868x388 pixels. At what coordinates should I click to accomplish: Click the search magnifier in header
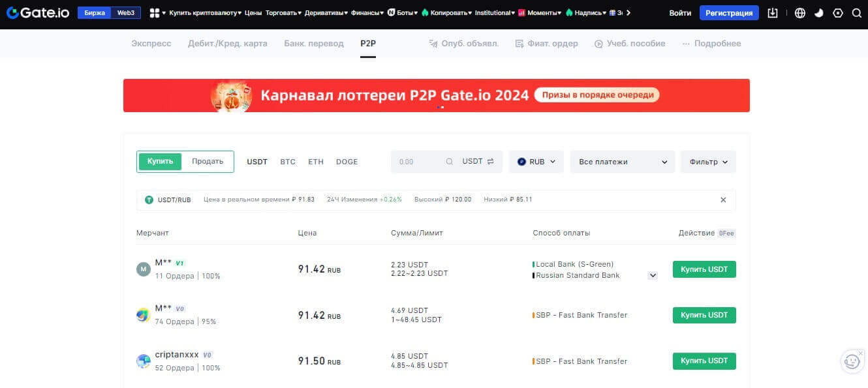coord(857,13)
